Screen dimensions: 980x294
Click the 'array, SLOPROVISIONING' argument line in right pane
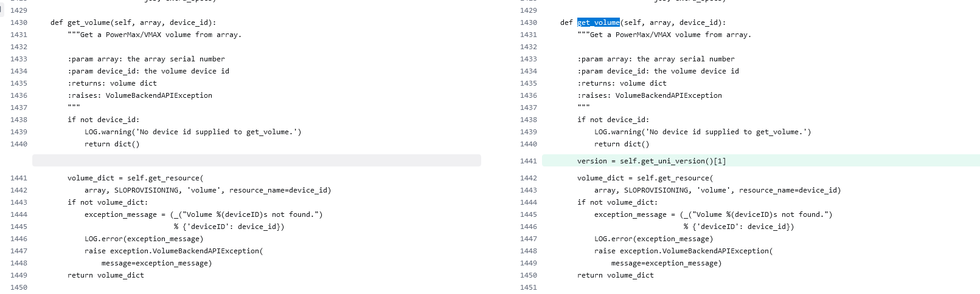pyautogui.click(x=718, y=190)
